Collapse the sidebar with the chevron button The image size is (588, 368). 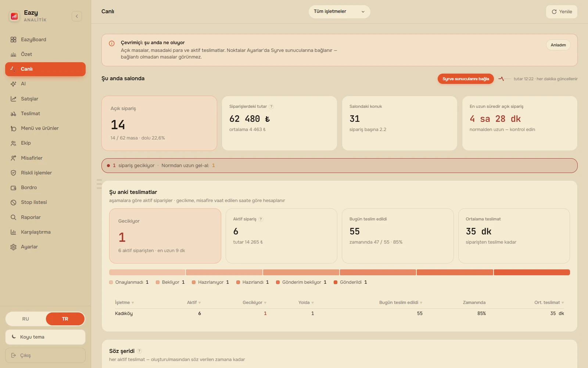pyautogui.click(x=77, y=16)
